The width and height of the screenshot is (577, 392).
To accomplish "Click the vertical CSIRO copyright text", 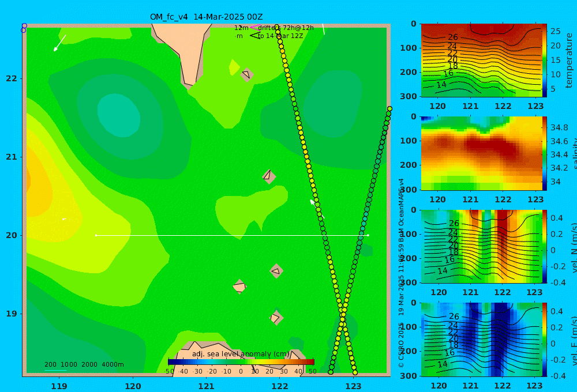I will point(401,273).
